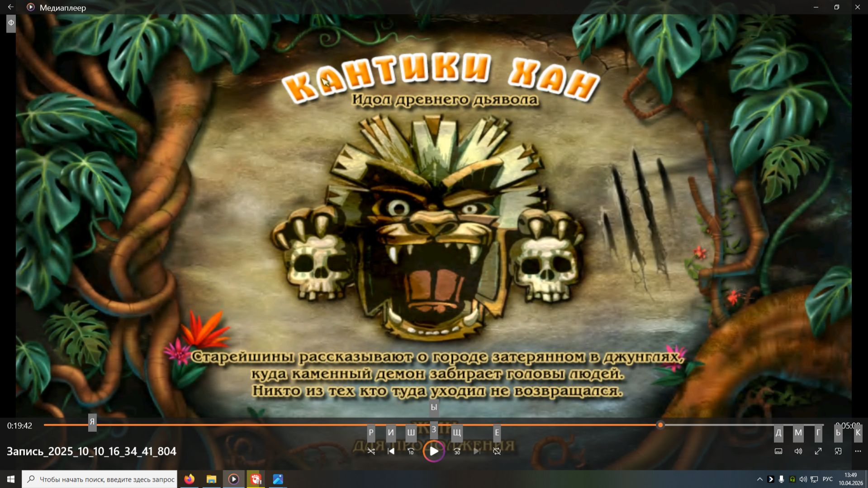868x488 pixels.
Task: Open the red recorder app in the taskbar
Action: 256,479
